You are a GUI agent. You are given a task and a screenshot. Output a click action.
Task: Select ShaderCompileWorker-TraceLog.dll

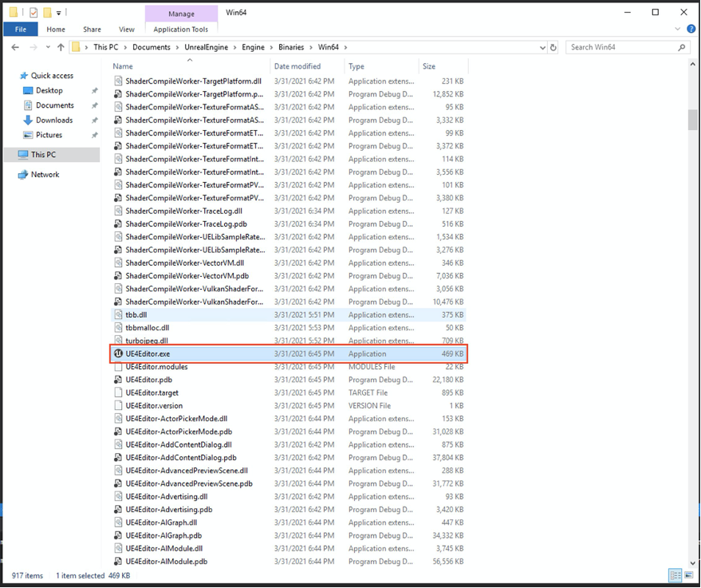(x=183, y=211)
